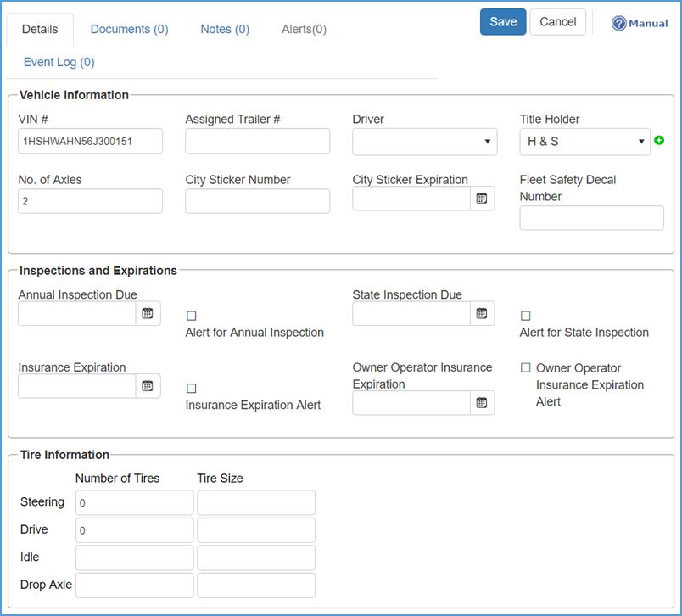Image resolution: width=682 pixels, height=616 pixels.
Task: Focus the Steering Tire Size field
Action: (x=255, y=502)
